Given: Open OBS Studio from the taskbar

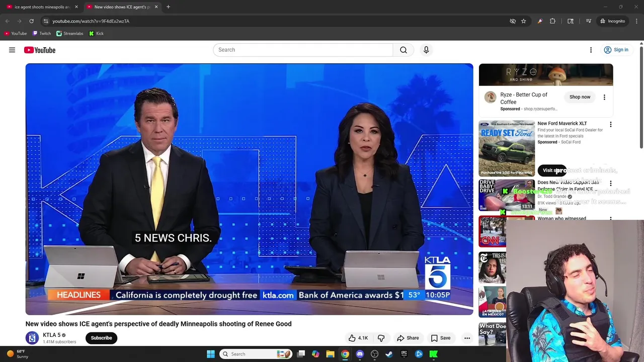Looking at the screenshot, I should point(374,354).
